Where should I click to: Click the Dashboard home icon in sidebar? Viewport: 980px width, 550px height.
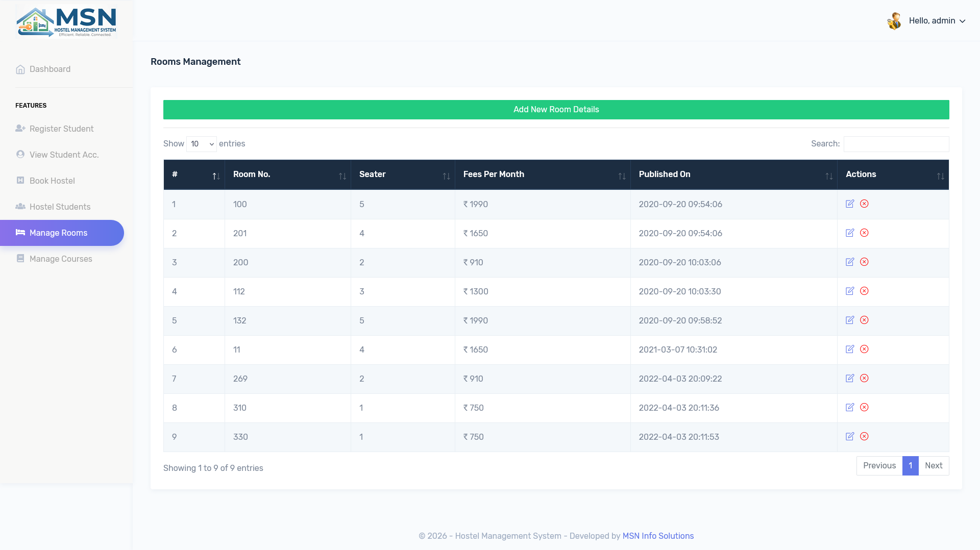point(20,69)
